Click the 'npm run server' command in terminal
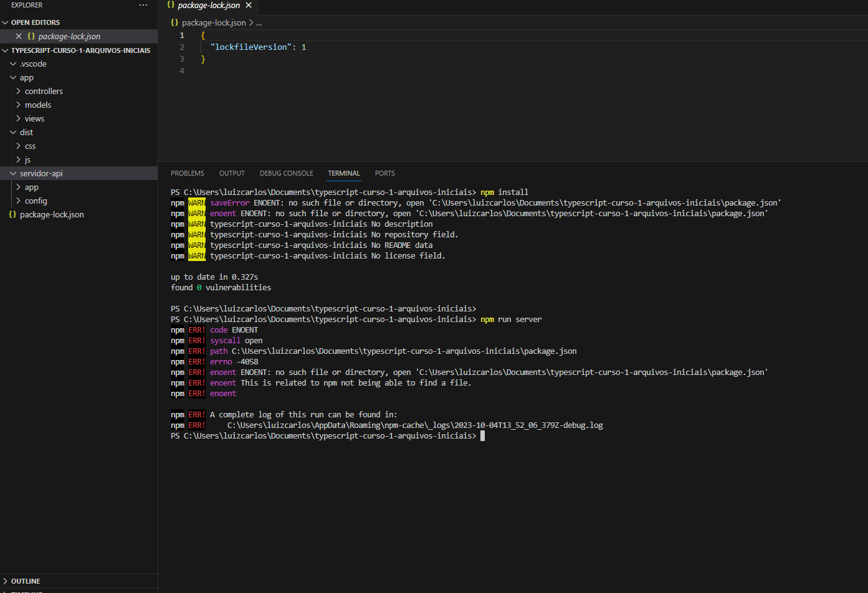868x593 pixels. (x=511, y=319)
